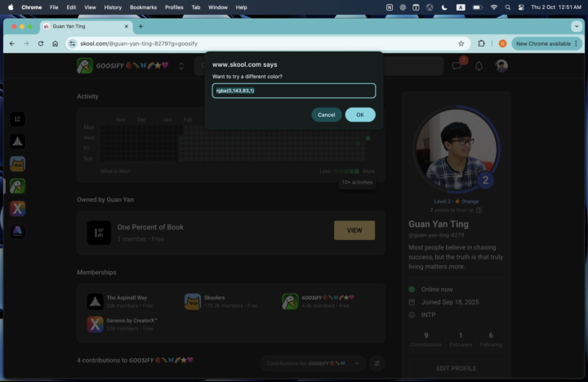The width and height of the screenshot is (588, 382).
Task: Switch to Genesis CreatorX sidebar icon
Action: (x=18, y=208)
